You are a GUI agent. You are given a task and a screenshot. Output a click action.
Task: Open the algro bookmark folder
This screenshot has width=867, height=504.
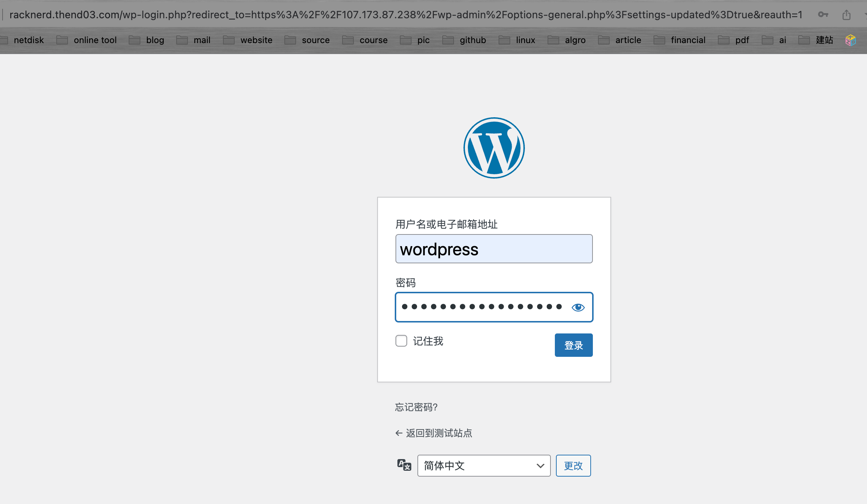567,40
